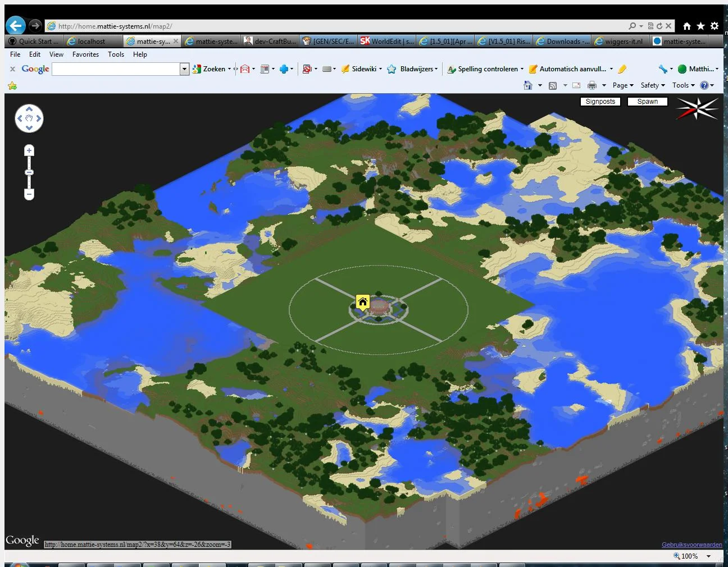Go back with the blue back arrow
The image size is (728, 567).
click(x=16, y=25)
